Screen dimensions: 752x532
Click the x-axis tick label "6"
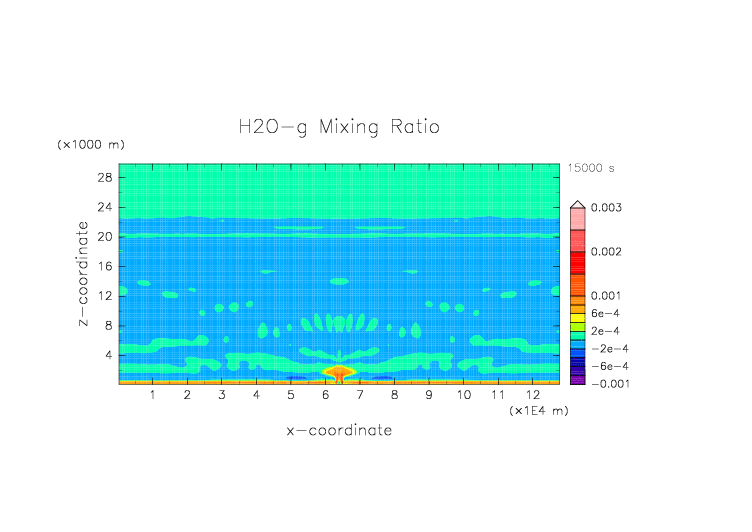(x=325, y=396)
